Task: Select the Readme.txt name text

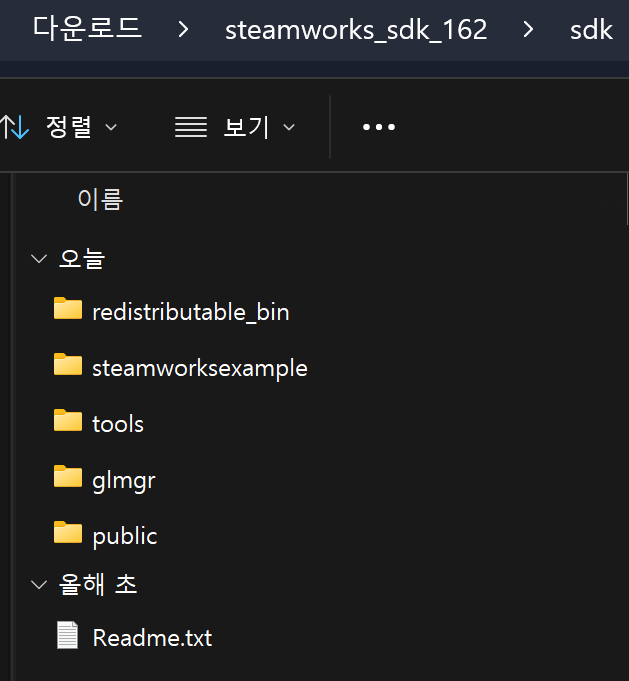Action: click(152, 638)
